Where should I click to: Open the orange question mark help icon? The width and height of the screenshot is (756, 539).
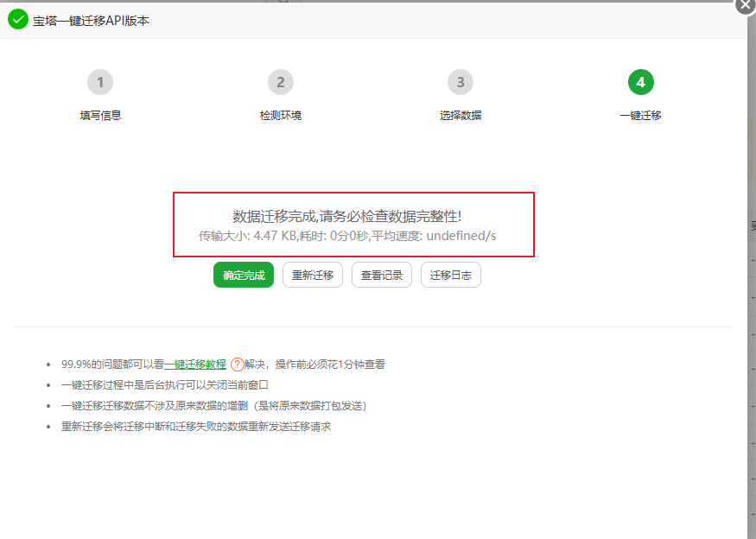pos(237,365)
